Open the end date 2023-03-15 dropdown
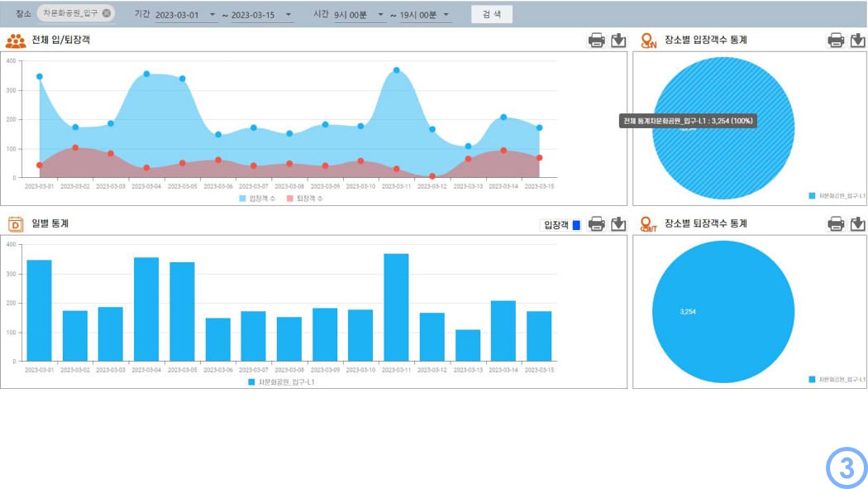The height and width of the screenshot is (489, 868). pos(287,15)
